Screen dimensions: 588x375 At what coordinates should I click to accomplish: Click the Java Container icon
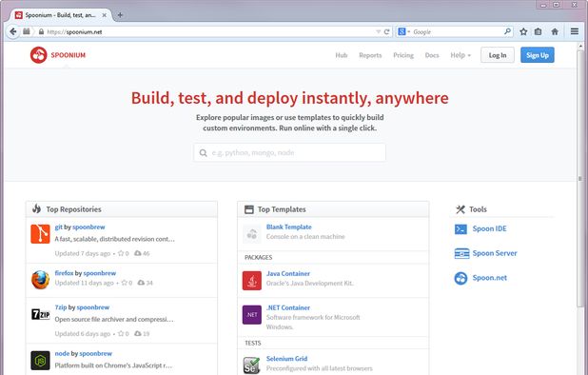(252, 281)
